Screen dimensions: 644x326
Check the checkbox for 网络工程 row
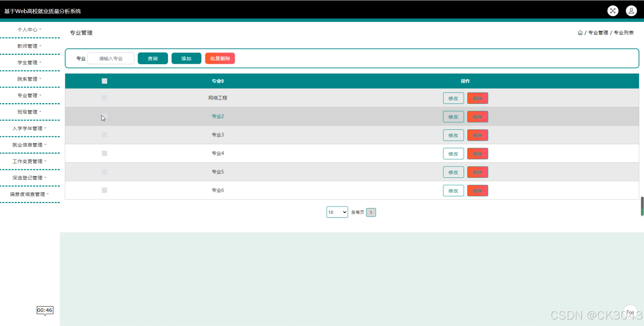[x=105, y=98]
